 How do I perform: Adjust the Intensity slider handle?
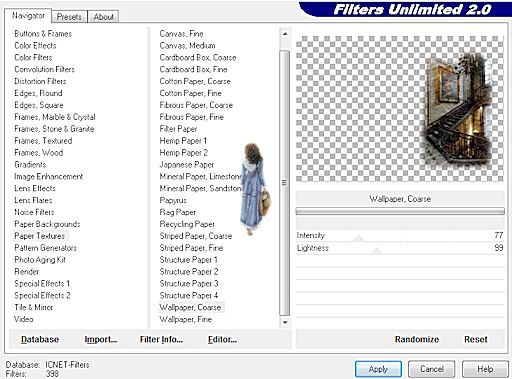tap(359, 238)
